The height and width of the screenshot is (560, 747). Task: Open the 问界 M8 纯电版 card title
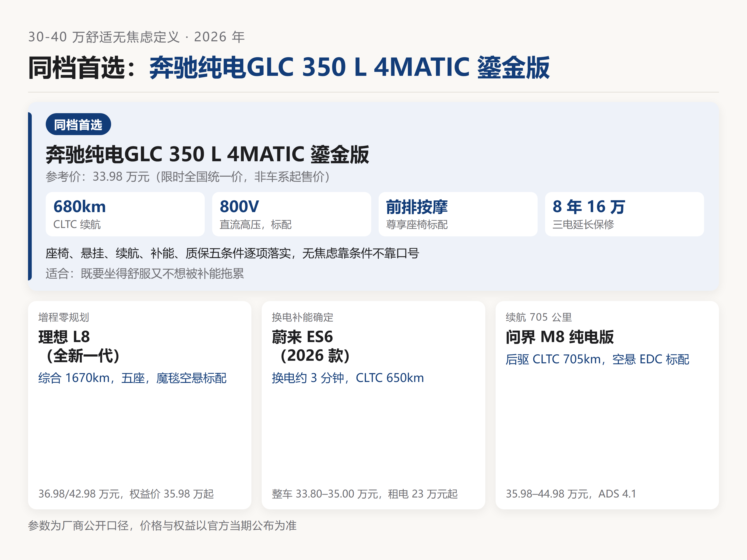560,337
